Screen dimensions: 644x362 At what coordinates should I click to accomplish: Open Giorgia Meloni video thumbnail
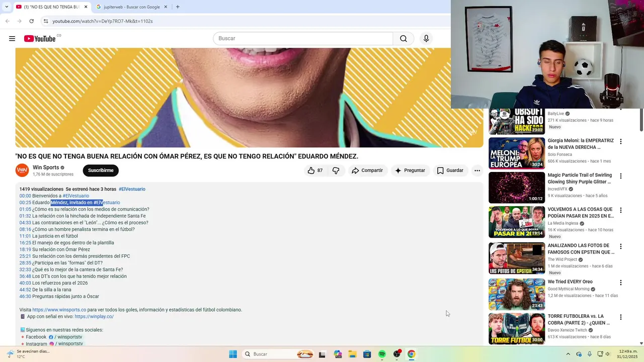tap(517, 153)
